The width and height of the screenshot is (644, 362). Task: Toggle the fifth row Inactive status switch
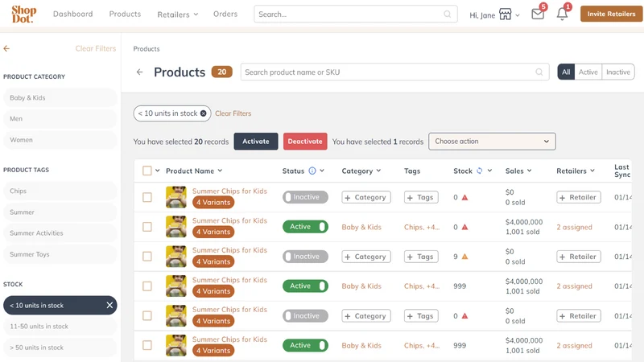pos(305,315)
